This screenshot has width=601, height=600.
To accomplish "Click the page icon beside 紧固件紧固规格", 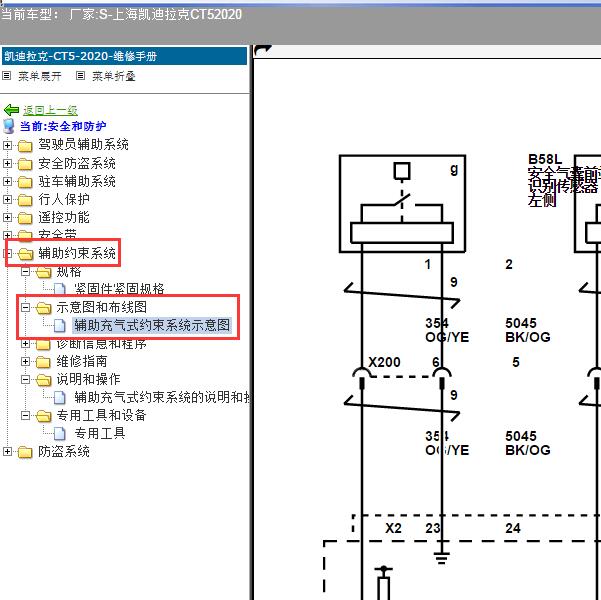I will (x=59, y=289).
